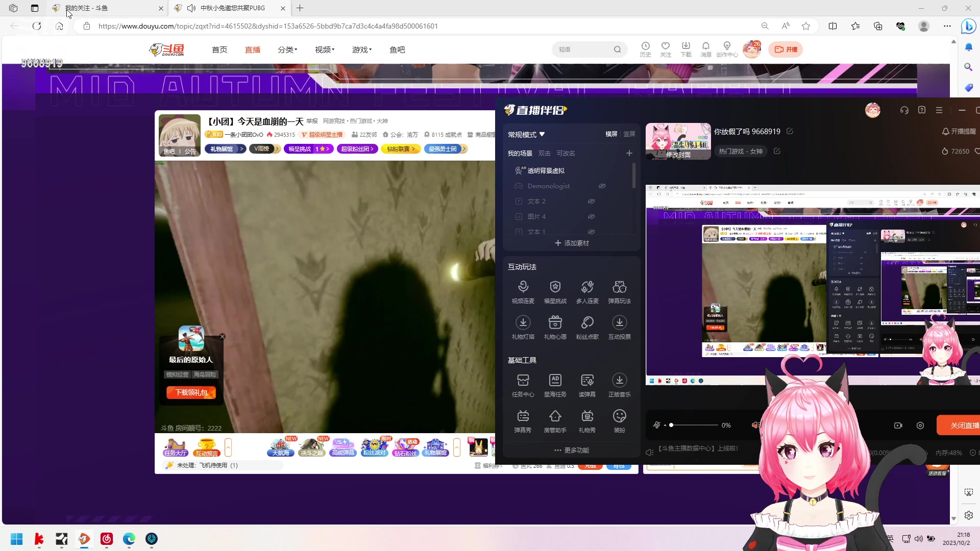Open 历史 history icon on Douyu header
The image size is (980, 551).
[x=645, y=49]
